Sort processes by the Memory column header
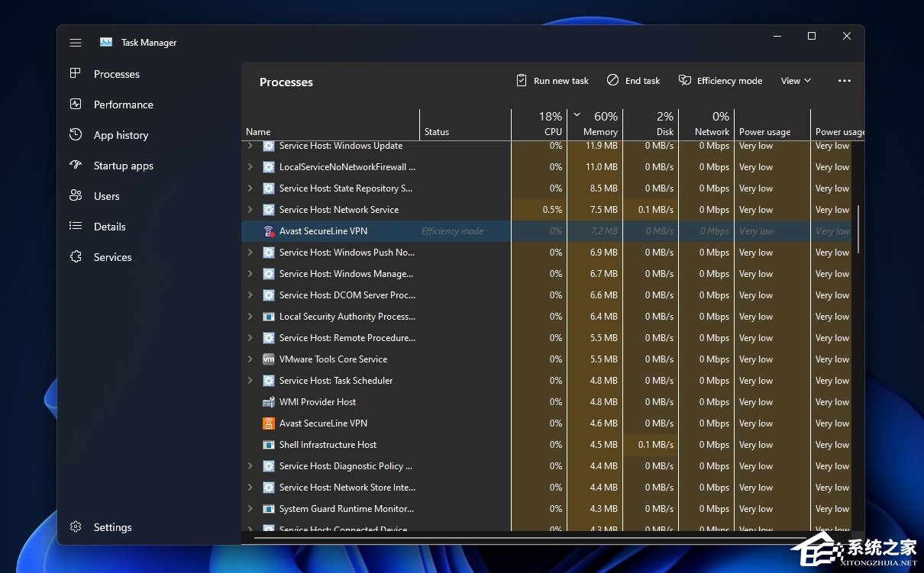The image size is (924, 573). coord(599,131)
